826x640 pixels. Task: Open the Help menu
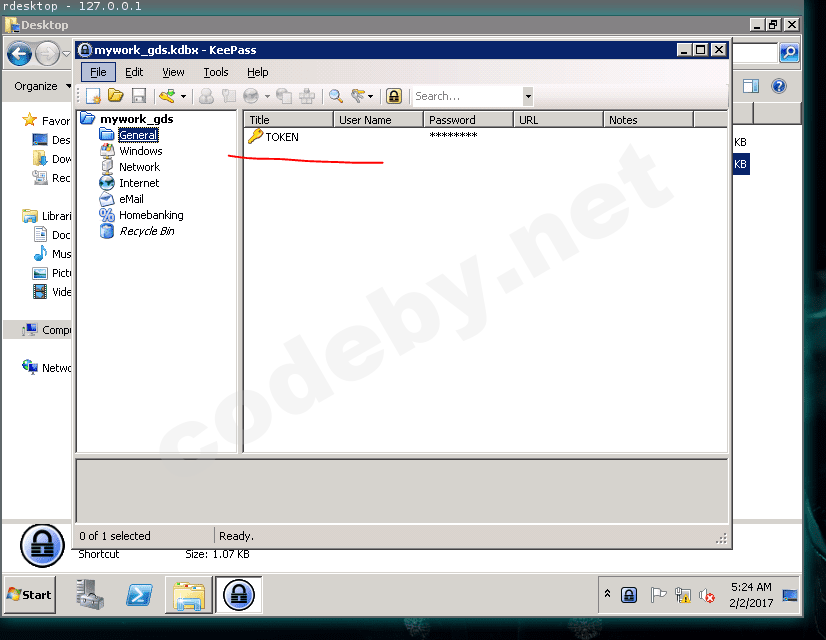pos(258,72)
